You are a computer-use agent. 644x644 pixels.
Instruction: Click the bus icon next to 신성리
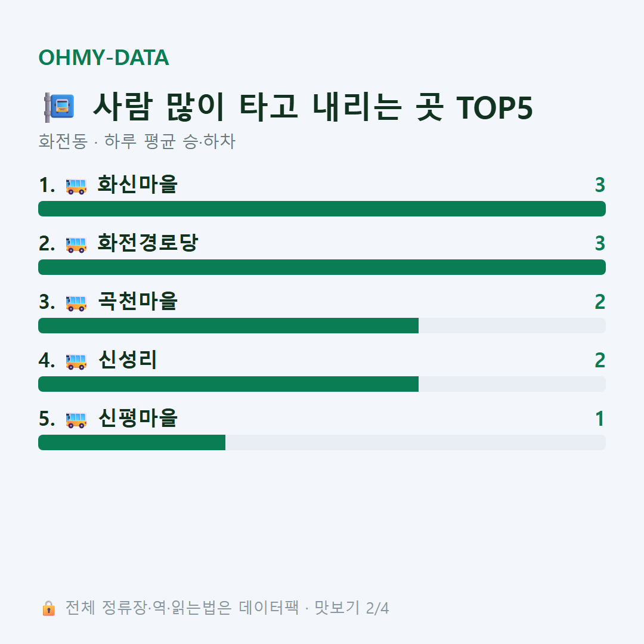[76, 361]
